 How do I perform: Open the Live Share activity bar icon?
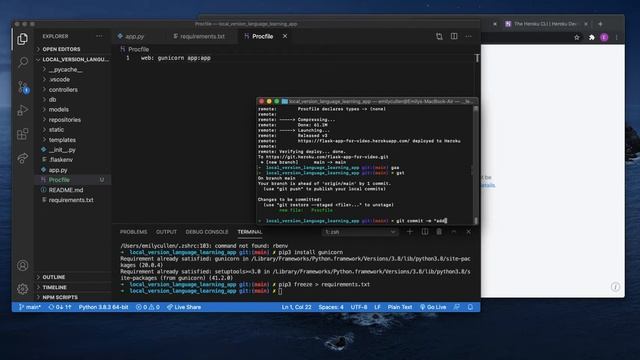click(x=22, y=158)
